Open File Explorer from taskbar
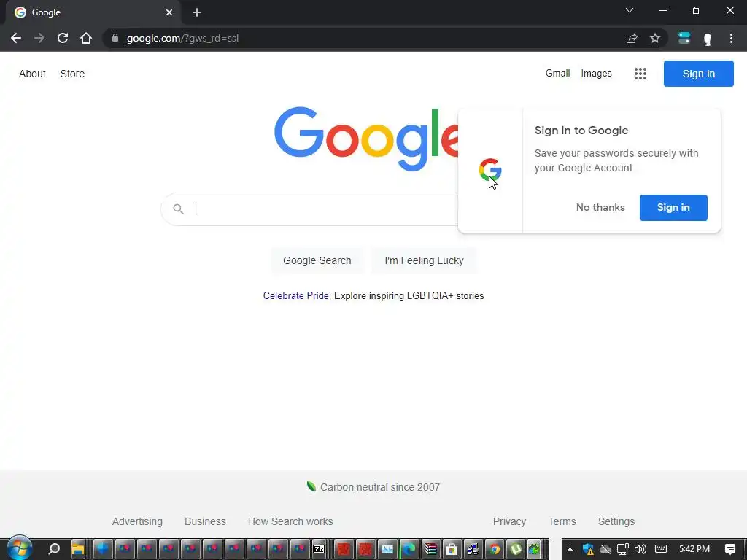Screen dimensions: 747x560 tap(78, 549)
